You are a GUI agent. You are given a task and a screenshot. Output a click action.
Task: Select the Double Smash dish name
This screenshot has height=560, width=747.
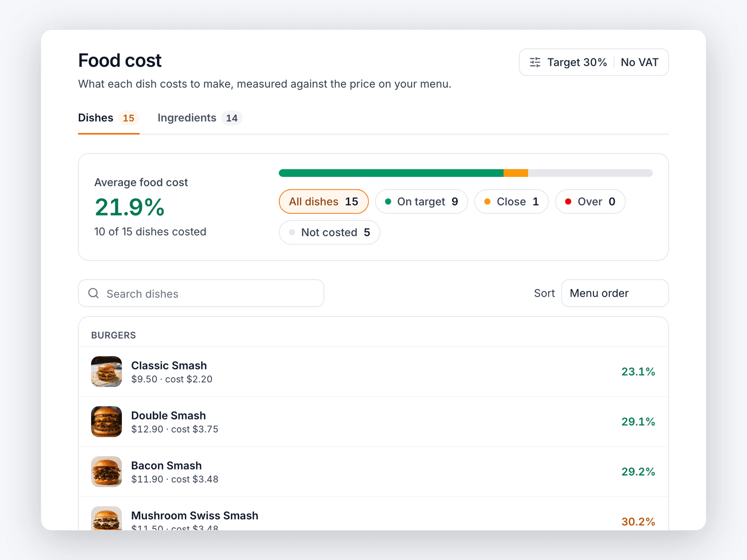[169, 415]
